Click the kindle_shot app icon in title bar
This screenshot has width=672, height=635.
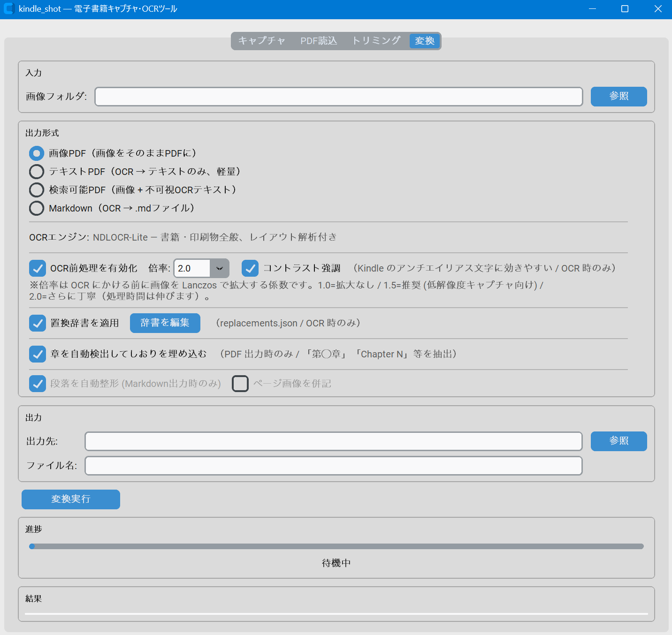point(9,9)
